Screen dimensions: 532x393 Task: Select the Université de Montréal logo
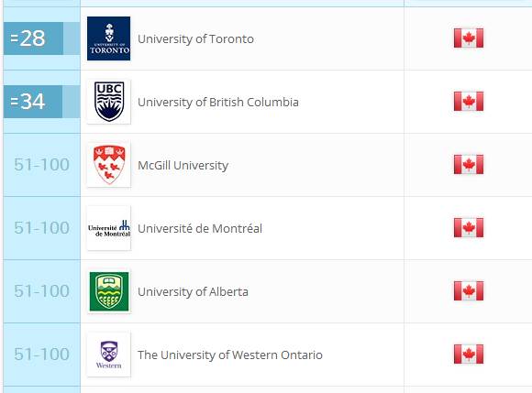pyautogui.click(x=108, y=228)
